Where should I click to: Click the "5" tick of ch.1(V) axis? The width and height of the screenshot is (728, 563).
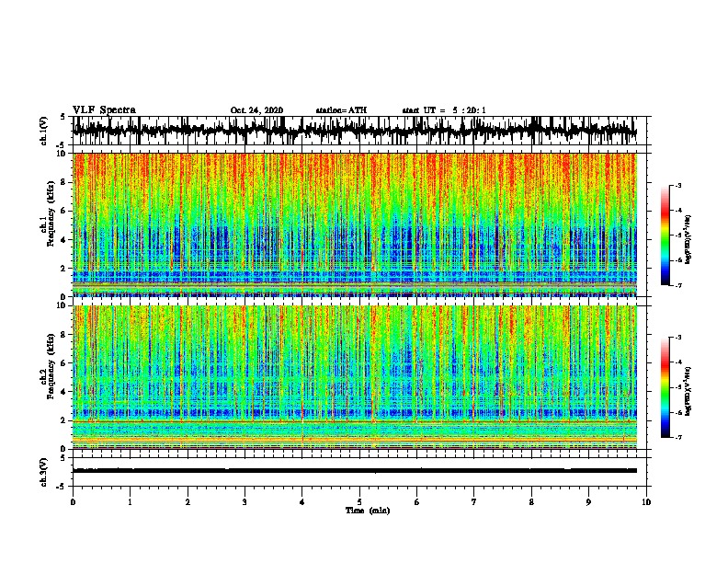click(x=63, y=117)
